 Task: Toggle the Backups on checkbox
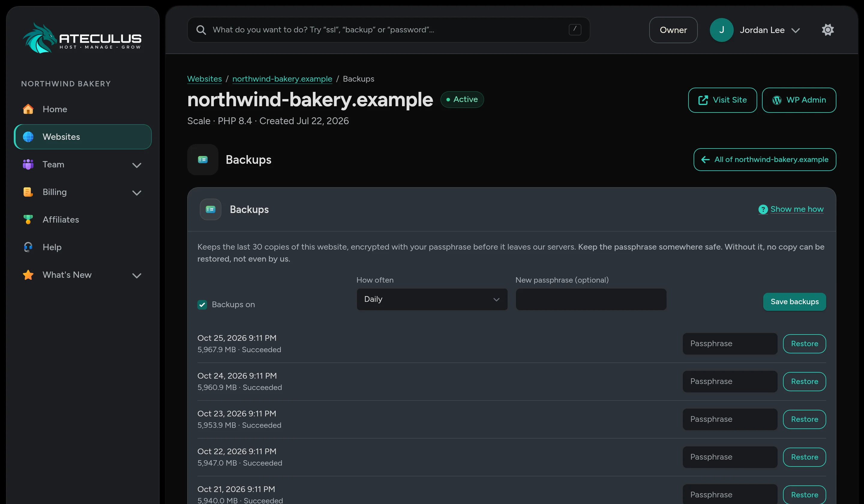(202, 304)
